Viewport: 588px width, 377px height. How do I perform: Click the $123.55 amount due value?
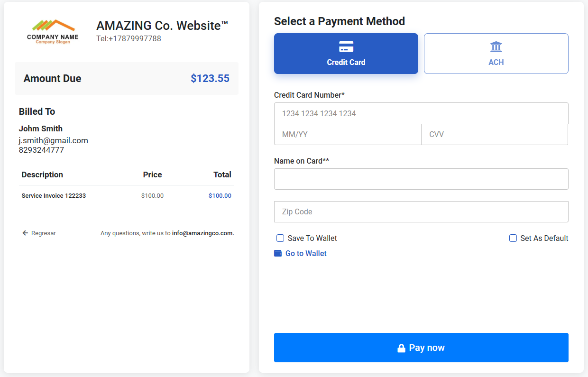pos(210,78)
